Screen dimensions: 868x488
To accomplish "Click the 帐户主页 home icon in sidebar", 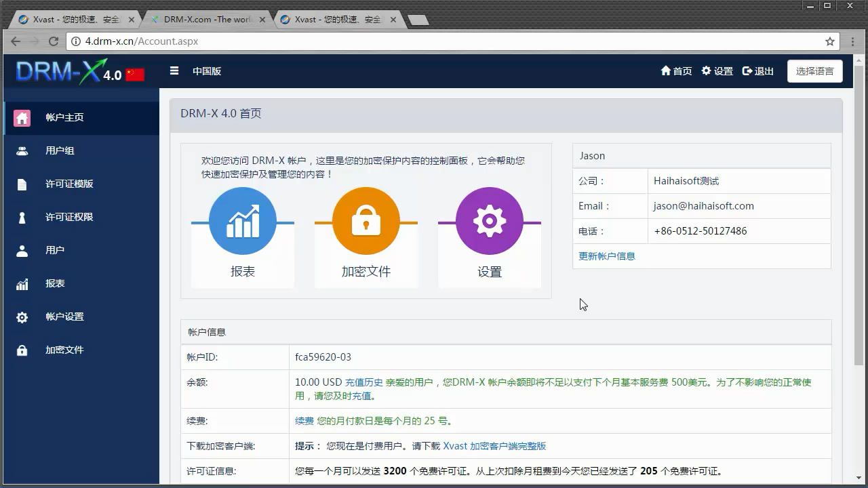I will (22, 117).
